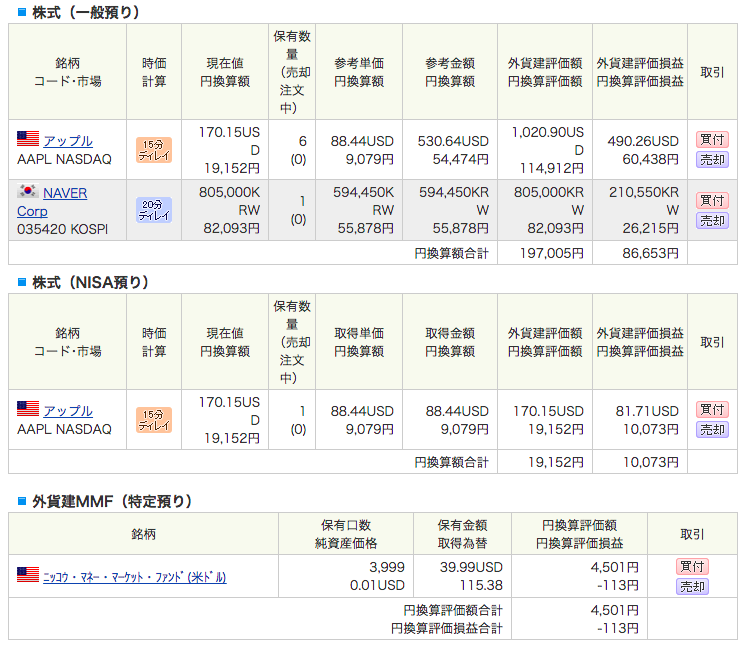
Task: Click 売却 button for NAVER Corp
Action: [x=712, y=220]
